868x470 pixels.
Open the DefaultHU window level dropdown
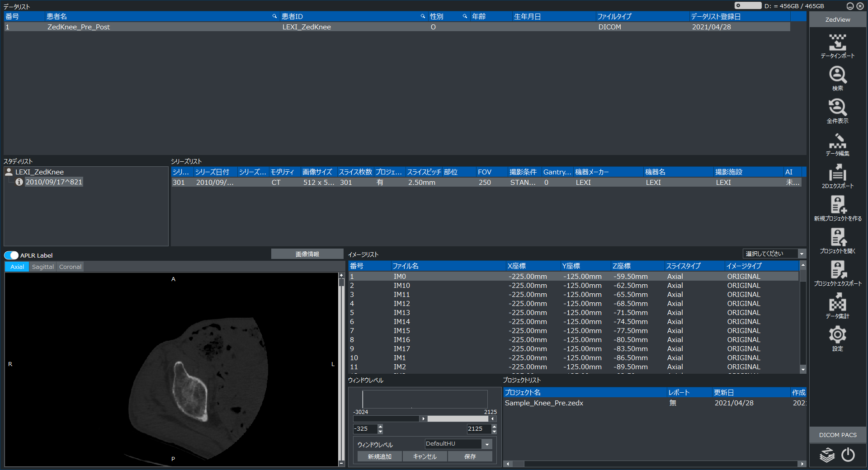[458, 444]
